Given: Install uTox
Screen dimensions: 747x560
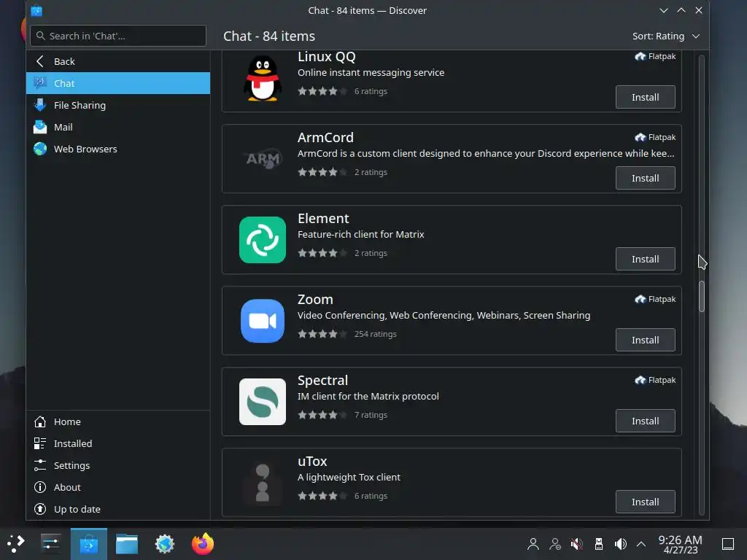Looking at the screenshot, I should pyautogui.click(x=645, y=502).
